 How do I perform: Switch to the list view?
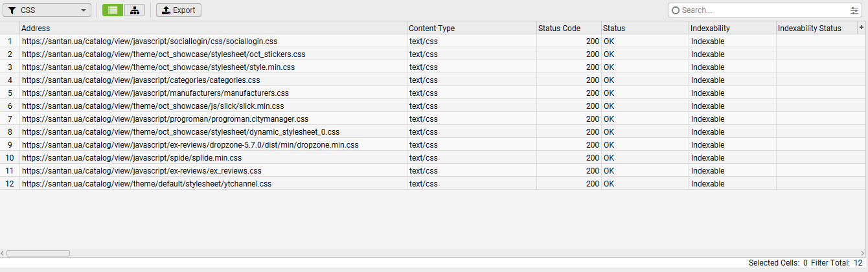tap(113, 10)
